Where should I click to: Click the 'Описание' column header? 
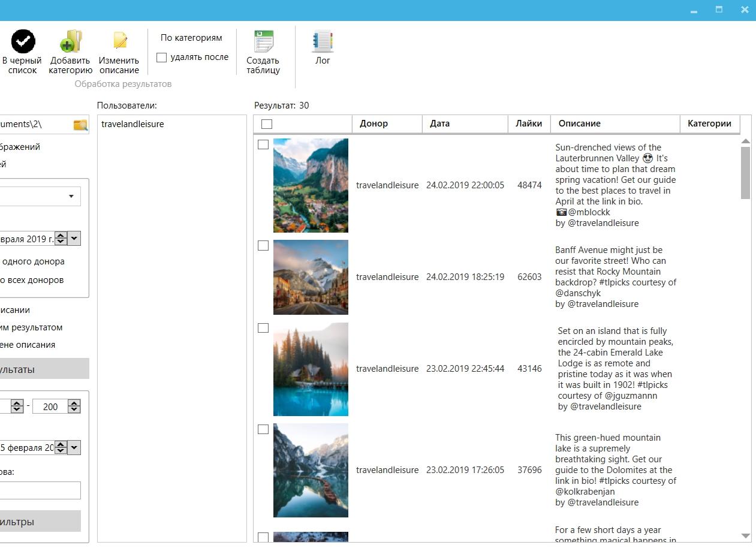pyautogui.click(x=615, y=124)
